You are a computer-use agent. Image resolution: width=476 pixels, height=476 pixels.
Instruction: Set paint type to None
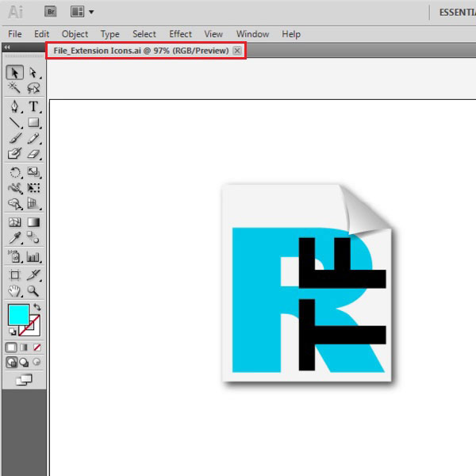pyautogui.click(x=37, y=347)
